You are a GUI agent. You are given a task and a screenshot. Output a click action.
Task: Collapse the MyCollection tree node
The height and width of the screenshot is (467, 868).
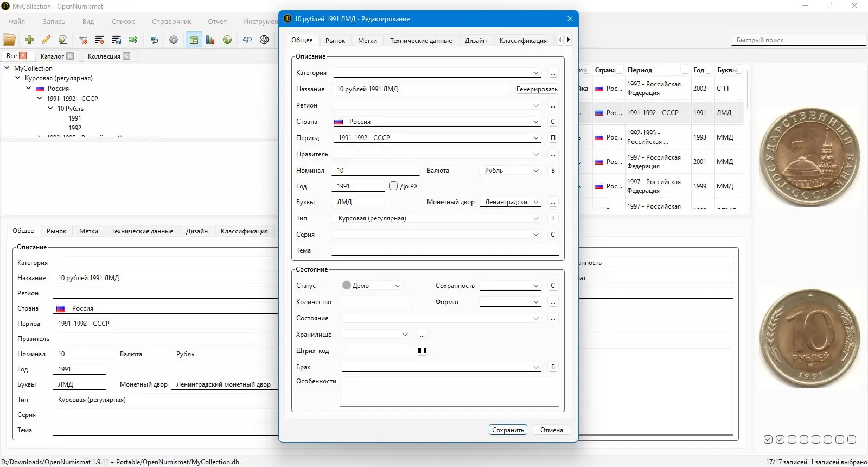[7, 68]
